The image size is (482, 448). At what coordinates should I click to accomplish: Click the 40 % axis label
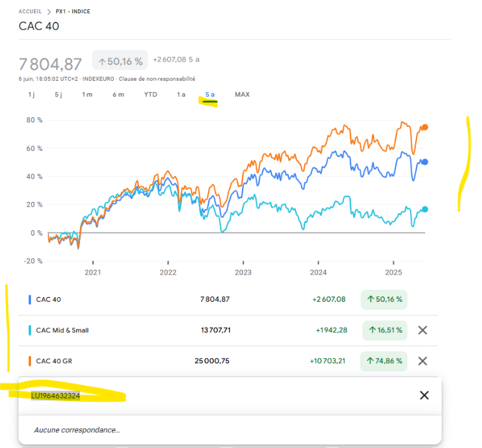(x=34, y=177)
